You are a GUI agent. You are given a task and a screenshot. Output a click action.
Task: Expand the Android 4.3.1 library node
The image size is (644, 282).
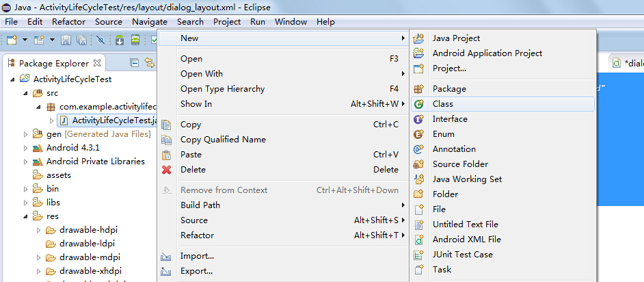26,148
